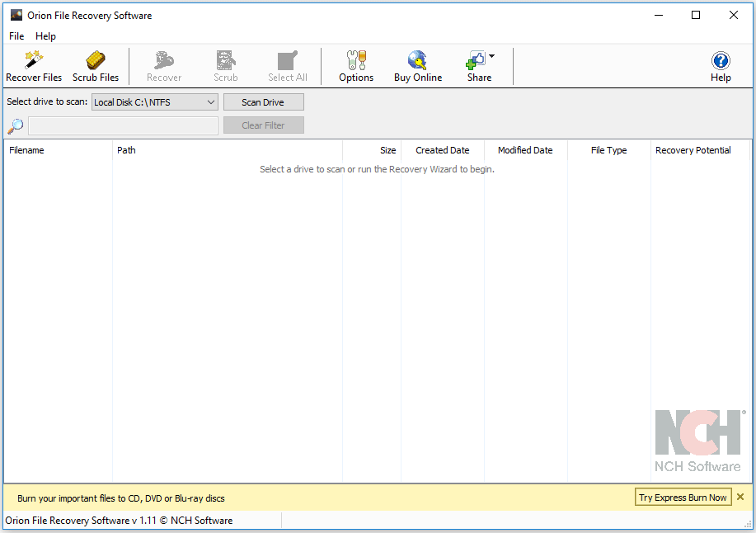Open the Scrub Files tool
The height and width of the screenshot is (533, 756).
(96, 65)
